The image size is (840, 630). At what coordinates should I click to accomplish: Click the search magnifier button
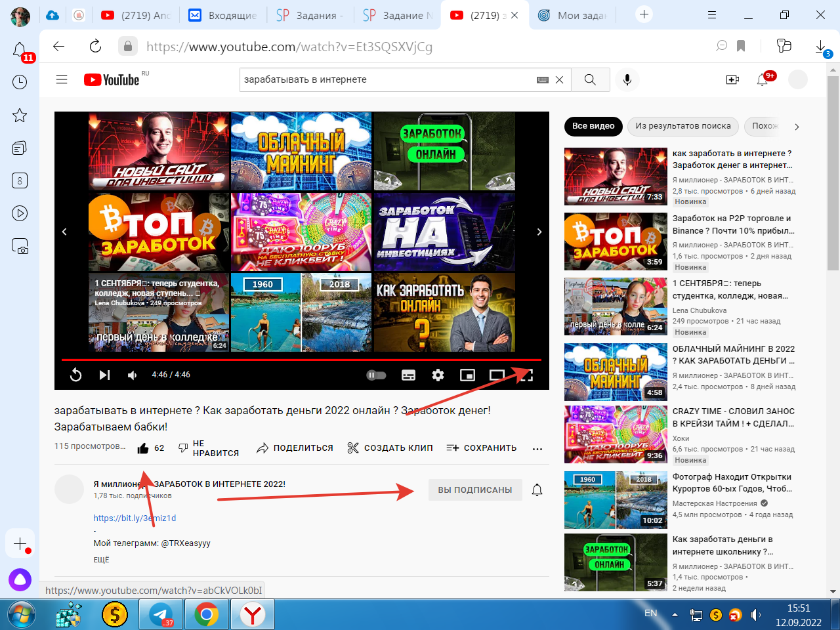pyautogui.click(x=590, y=79)
